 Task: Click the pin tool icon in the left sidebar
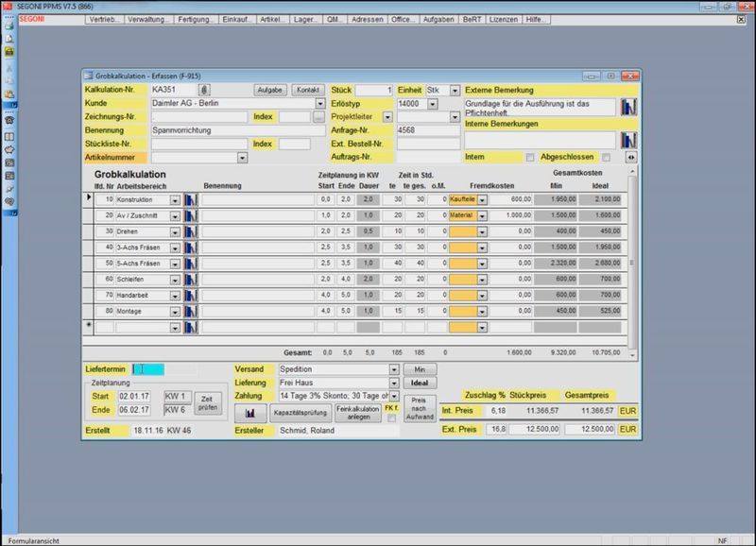(9, 189)
